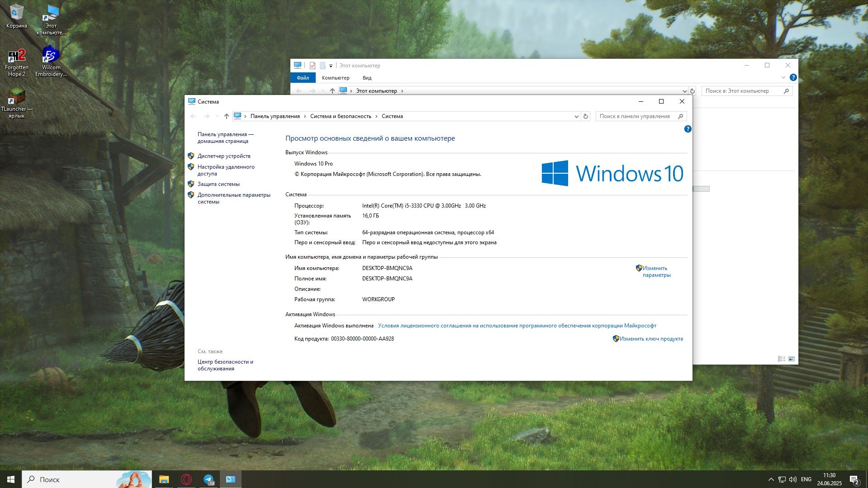This screenshot has width=868, height=488.
Task: Open Recycle Bin desktop icon
Action: click(17, 16)
